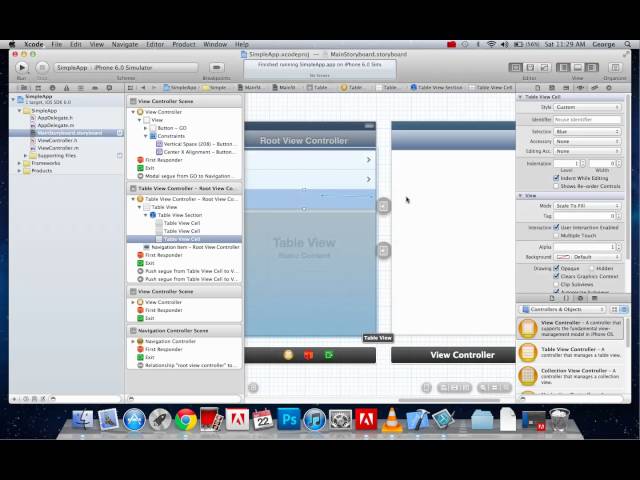The width and height of the screenshot is (640, 480).
Task: Expand the Supporting Files folder
Action: pyautogui.click(x=26, y=156)
